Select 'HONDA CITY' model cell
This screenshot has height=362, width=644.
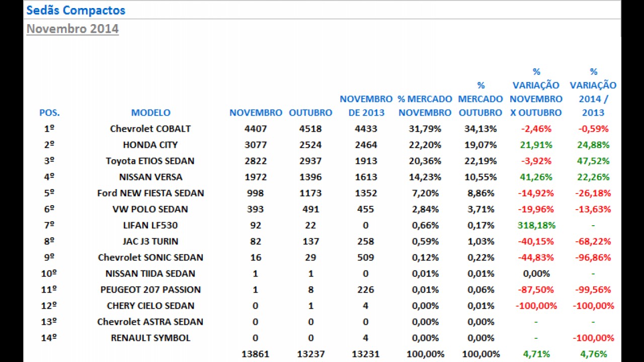coord(150,145)
